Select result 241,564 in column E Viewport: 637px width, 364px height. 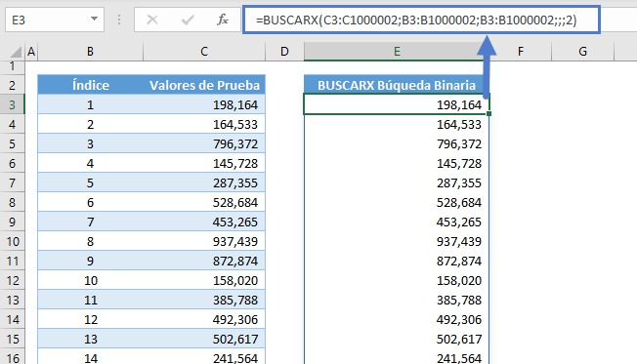[397, 357]
